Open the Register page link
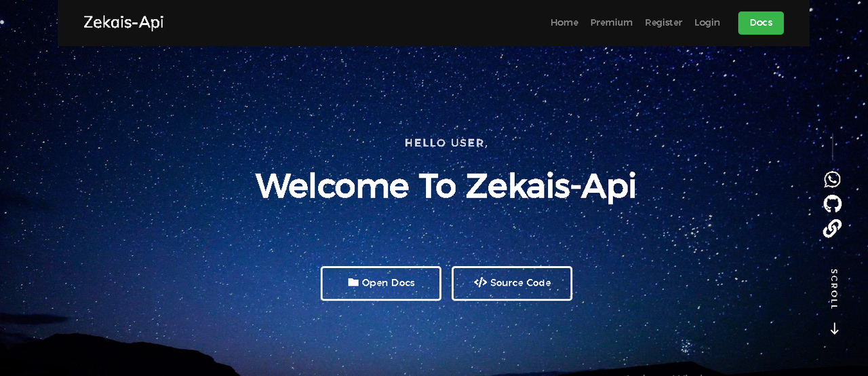This screenshot has width=868, height=376. click(663, 22)
